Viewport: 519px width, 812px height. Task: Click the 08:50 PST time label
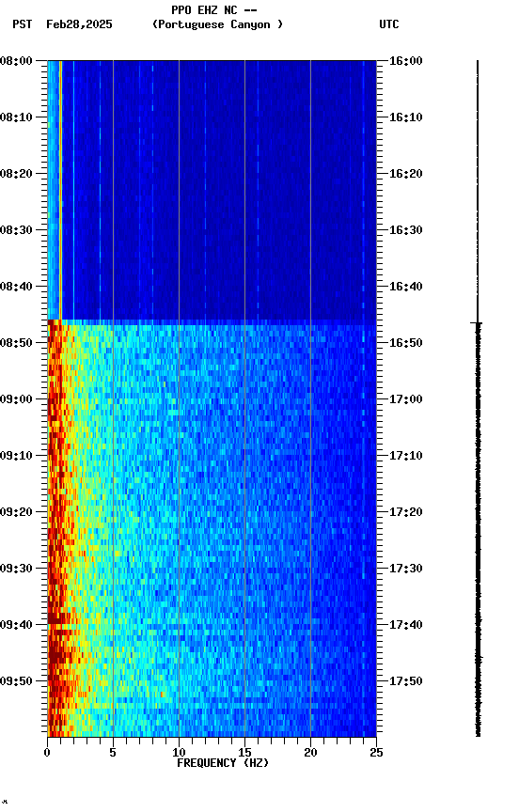(x=16, y=343)
